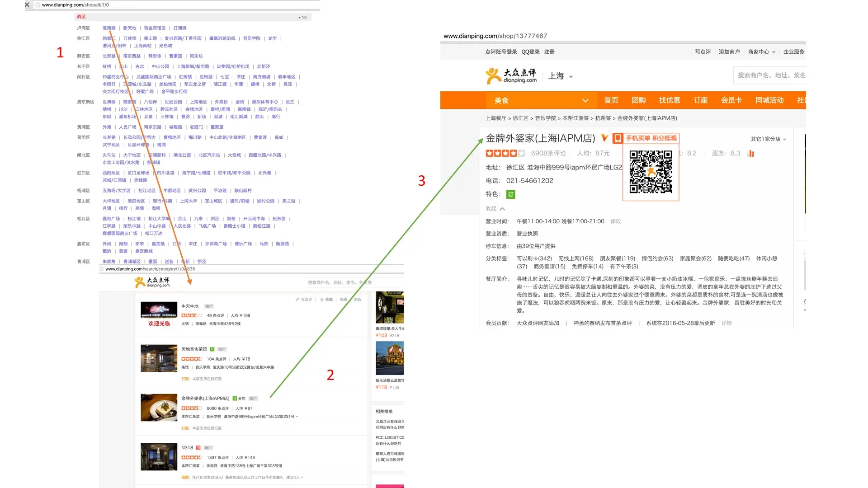
Task: Select the 会员卡 navigation tab
Action: [x=731, y=100]
